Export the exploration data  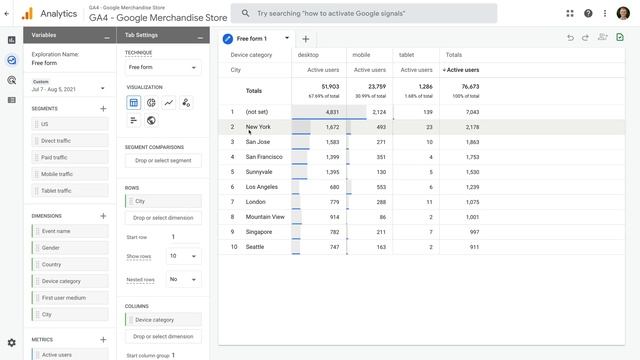(x=620, y=38)
